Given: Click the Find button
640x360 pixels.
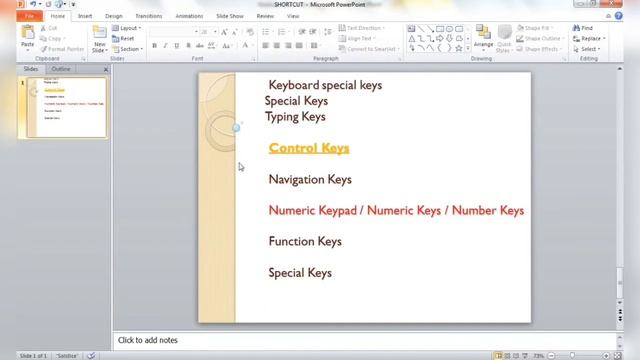Looking at the screenshot, I should pos(582,28).
